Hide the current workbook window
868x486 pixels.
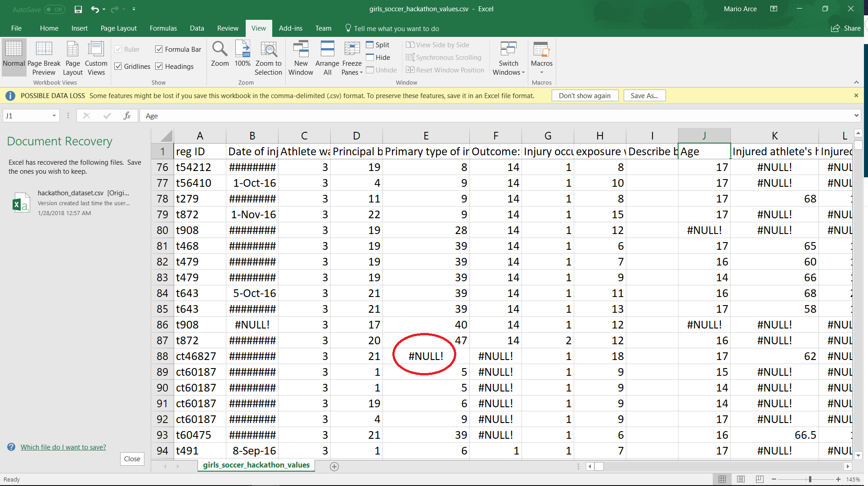click(378, 57)
